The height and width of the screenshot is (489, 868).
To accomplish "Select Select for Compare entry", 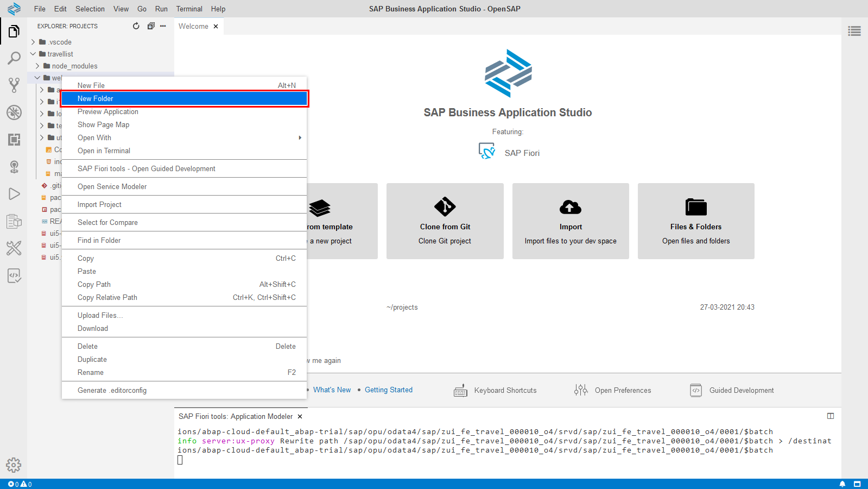I will (x=185, y=222).
